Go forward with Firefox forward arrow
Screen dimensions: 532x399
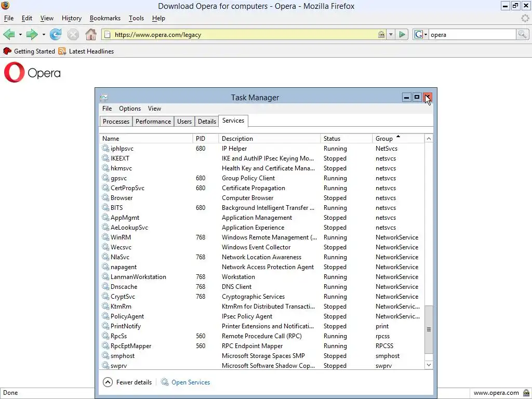tap(32, 34)
